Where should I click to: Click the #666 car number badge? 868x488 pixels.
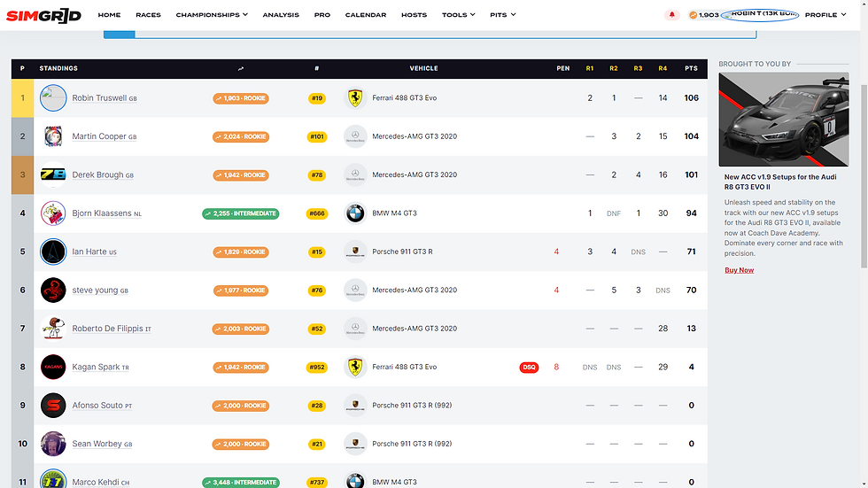[x=317, y=213]
